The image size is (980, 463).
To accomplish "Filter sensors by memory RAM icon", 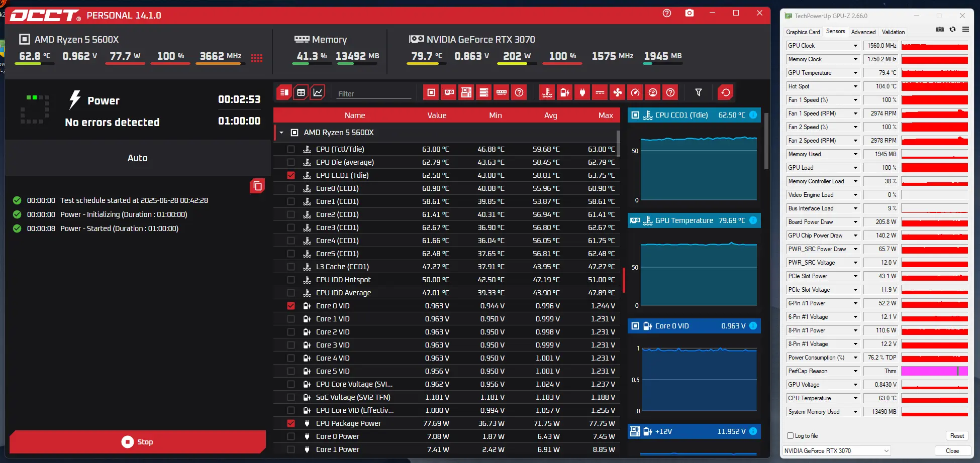I will (x=502, y=92).
